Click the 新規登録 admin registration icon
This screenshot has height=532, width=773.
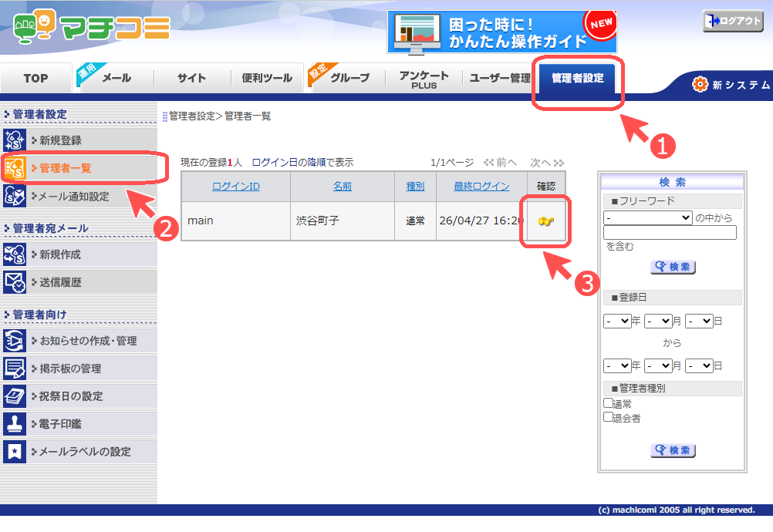(15, 140)
